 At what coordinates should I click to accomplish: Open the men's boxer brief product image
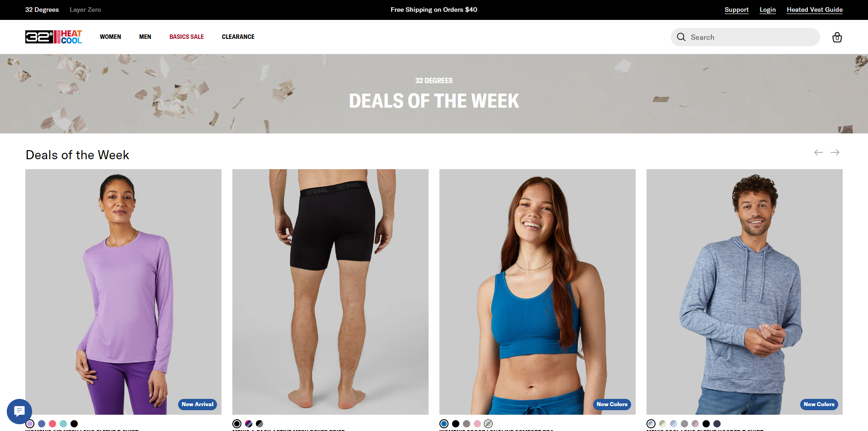pyautogui.click(x=330, y=292)
